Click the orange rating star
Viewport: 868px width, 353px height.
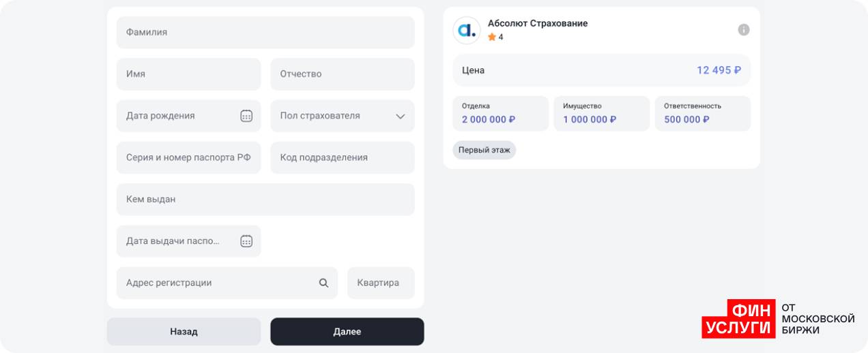[x=492, y=37]
